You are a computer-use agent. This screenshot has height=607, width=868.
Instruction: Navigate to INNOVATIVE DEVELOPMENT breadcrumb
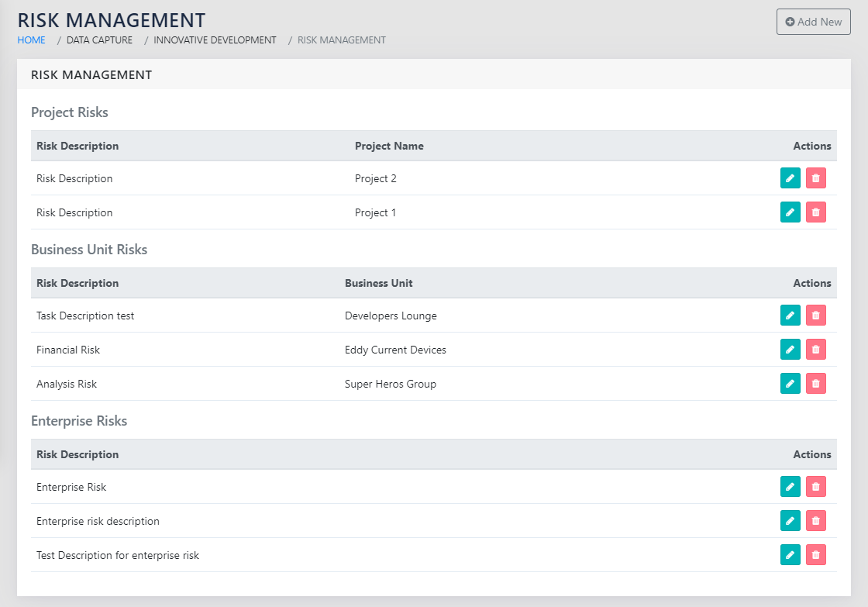(215, 40)
